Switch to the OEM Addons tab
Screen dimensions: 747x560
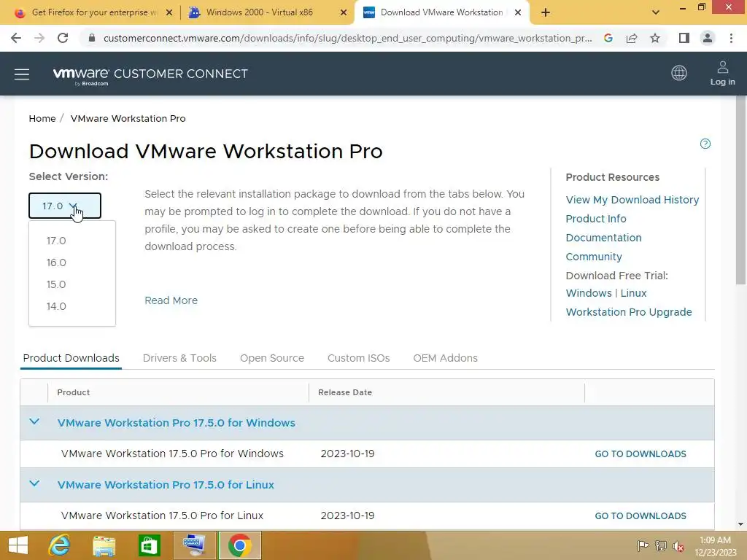(446, 358)
